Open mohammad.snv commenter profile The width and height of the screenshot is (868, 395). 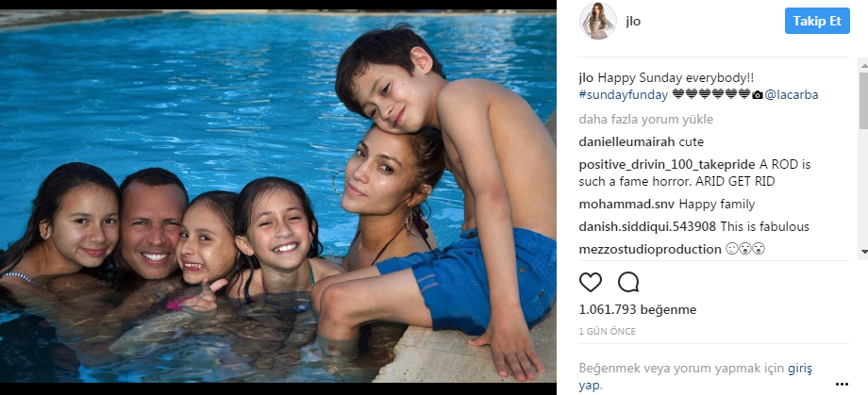click(x=626, y=205)
